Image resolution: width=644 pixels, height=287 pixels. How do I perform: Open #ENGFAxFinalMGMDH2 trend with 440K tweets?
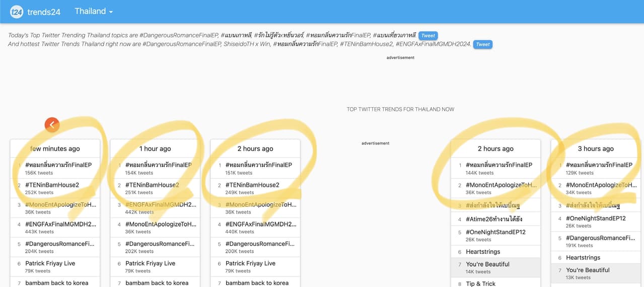(261, 224)
